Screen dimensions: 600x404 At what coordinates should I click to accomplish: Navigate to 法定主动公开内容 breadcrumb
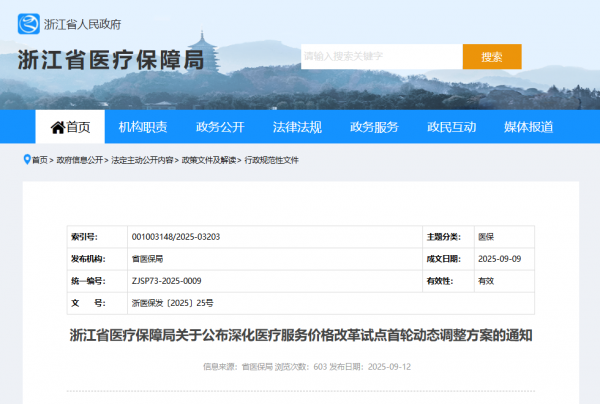click(x=143, y=160)
